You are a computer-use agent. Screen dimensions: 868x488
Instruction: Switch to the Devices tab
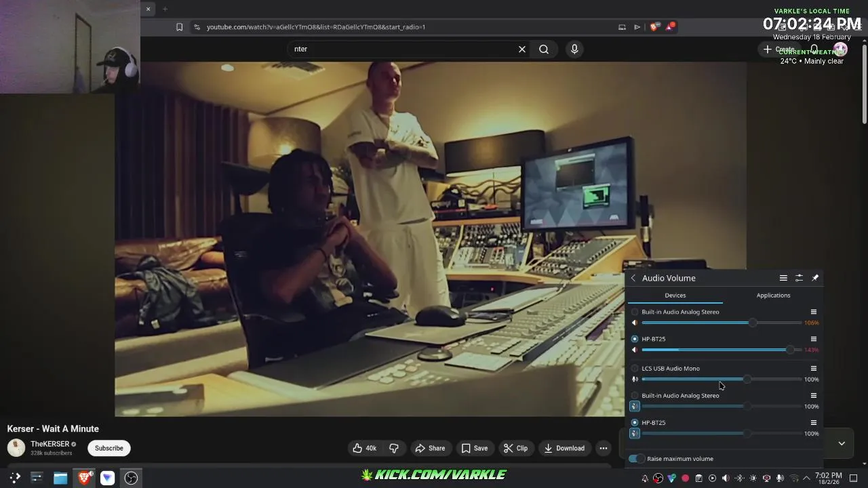[x=675, y=296]
